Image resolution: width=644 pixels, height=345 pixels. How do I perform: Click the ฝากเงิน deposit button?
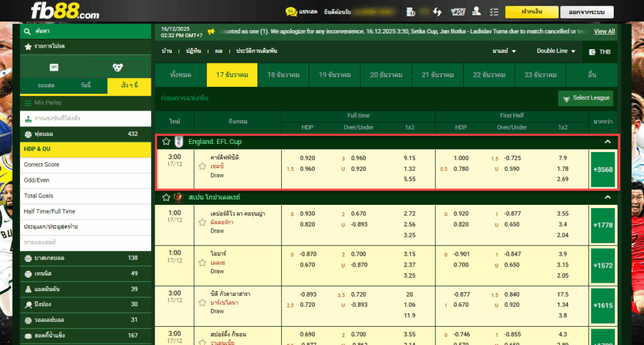(531, 12)
